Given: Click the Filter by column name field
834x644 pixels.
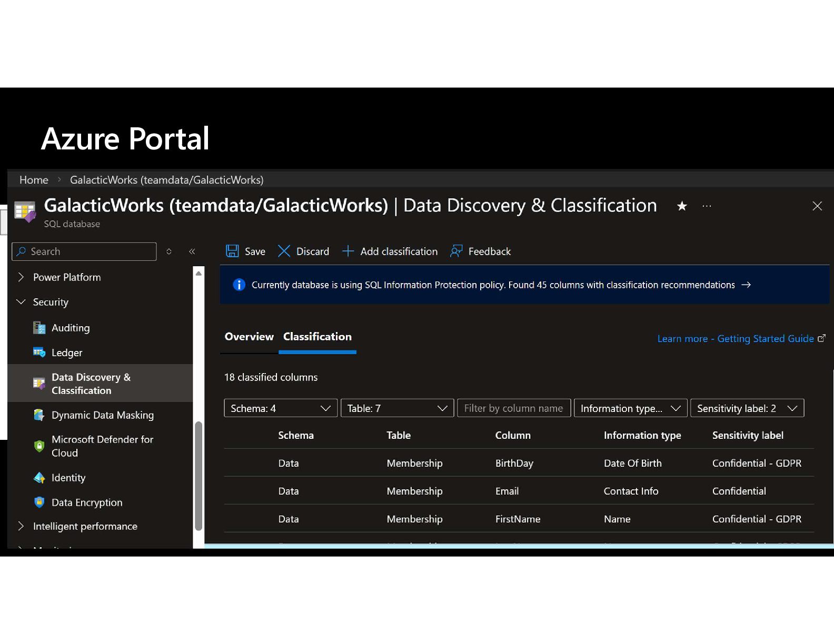Looking at the screenshot, I should point(513,408).
